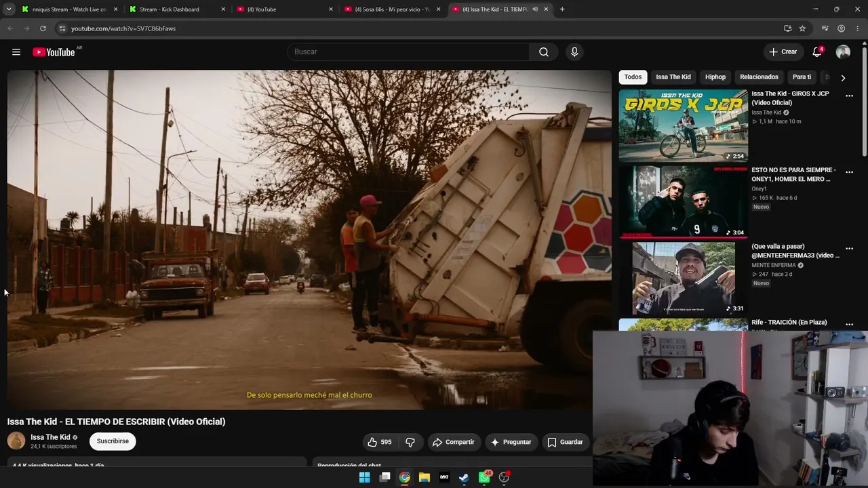Viewport: 868px width, 488px height.
Task: Dislike the video with thumbs down
Action: 410,442
